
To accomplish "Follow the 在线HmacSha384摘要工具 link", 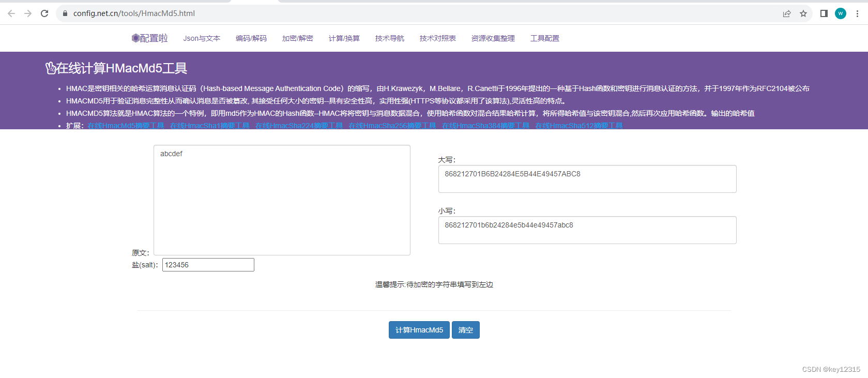I will point(486,126).
